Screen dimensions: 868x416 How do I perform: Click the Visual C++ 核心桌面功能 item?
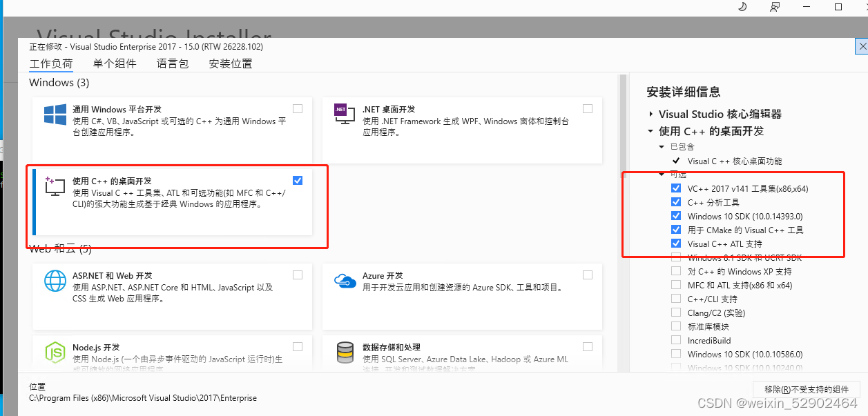click(x=735, y=161)
